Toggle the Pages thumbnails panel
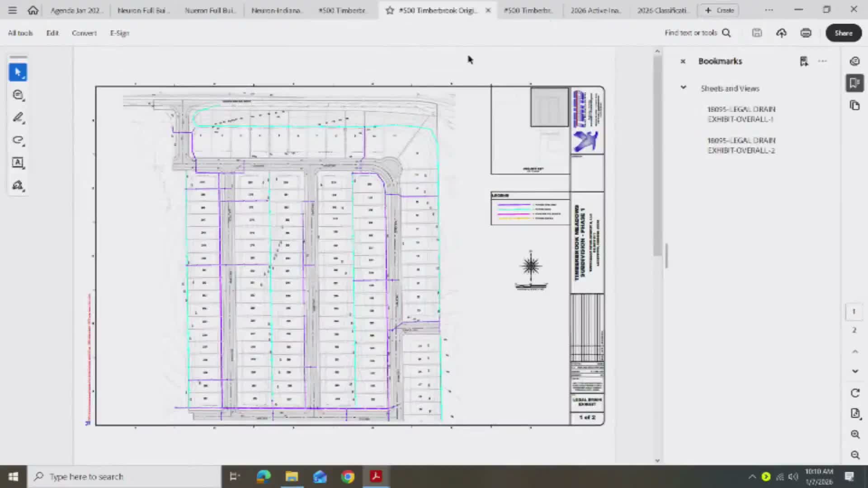 [x=854, y=106]
